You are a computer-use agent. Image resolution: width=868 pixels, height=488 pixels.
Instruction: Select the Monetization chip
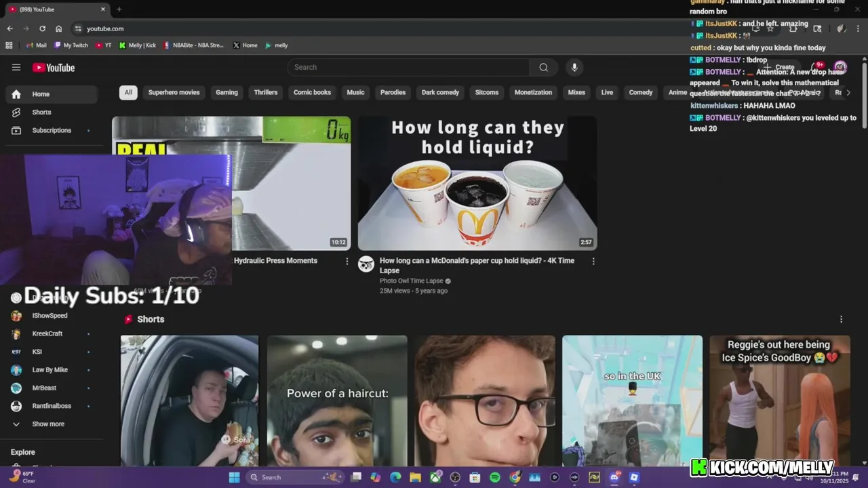point(533,92)
